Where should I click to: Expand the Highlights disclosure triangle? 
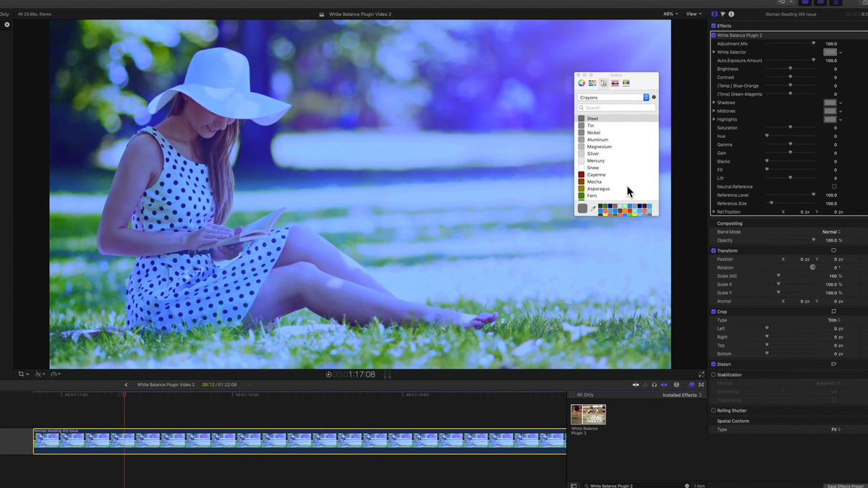coord(714,119)
